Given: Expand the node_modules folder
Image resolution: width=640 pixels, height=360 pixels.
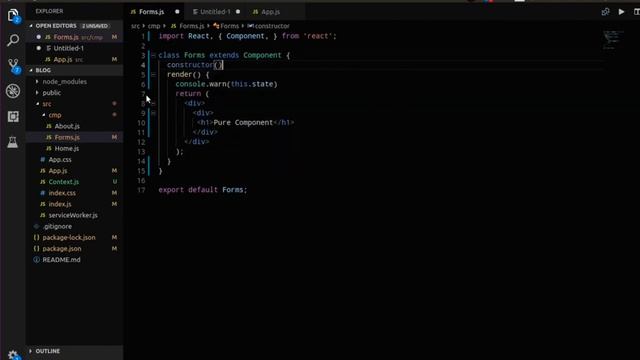Looking at the screenshot, I should pyautogui.click(x=37, y=82).
